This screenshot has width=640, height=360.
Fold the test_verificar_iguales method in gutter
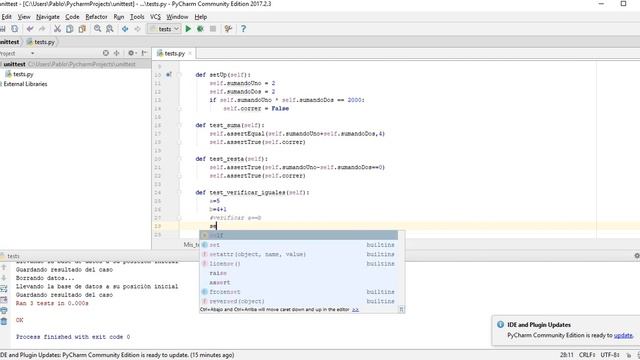[x=179, y=192]
